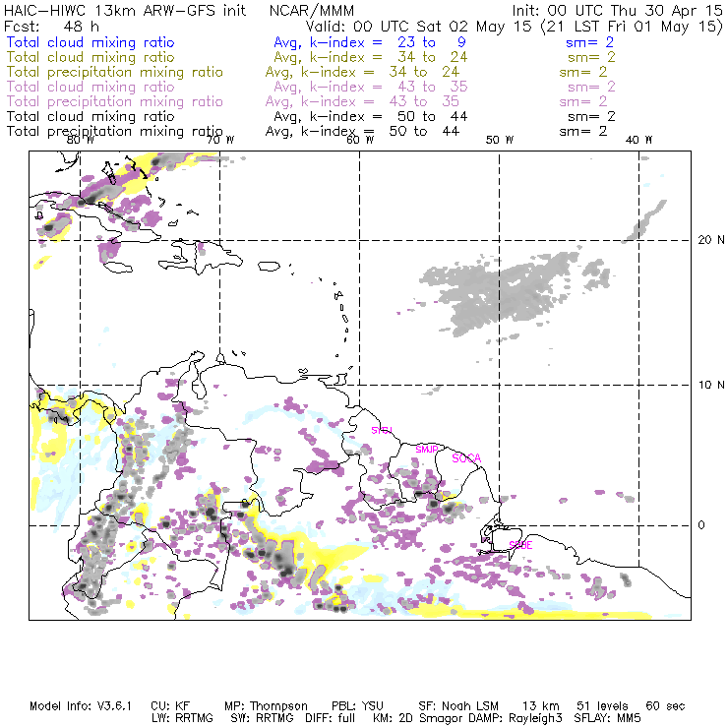
Task: Click the DIFF: full setting text
Action: point(331,718)
